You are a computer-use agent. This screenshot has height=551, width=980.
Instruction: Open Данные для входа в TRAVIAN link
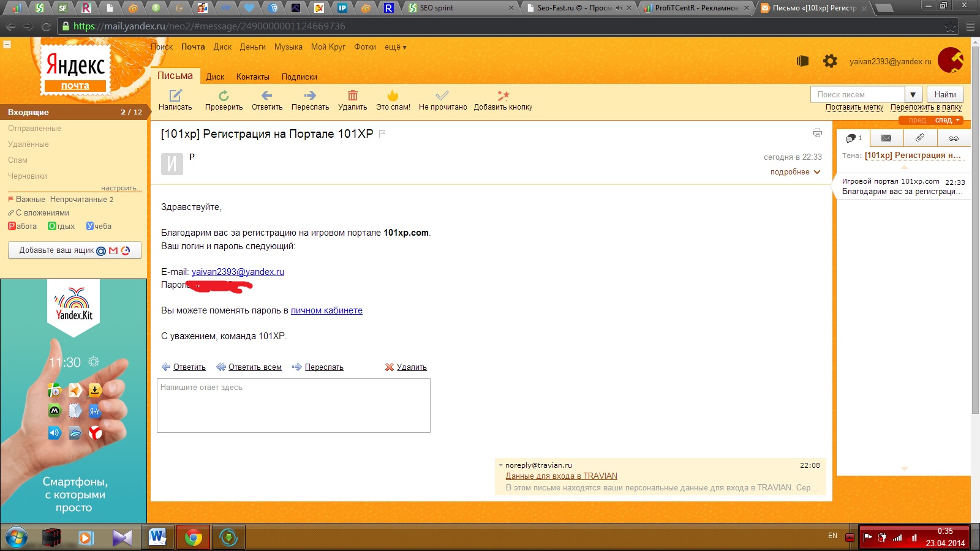point(561,476)
